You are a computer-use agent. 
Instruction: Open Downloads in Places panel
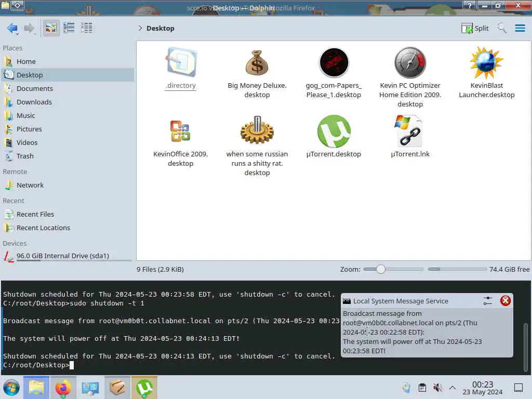pos(68,102)
